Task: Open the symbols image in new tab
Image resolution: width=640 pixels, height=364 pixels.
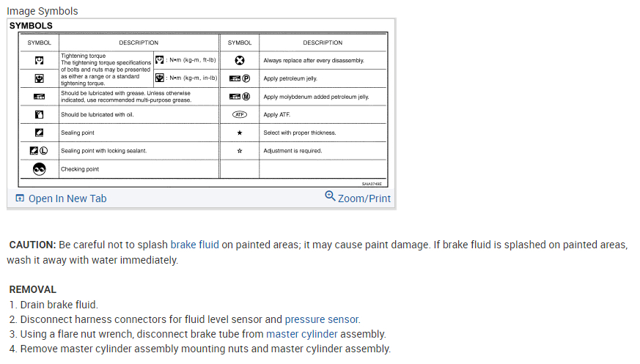Action: pyautogui.click(x=67, y=198)
